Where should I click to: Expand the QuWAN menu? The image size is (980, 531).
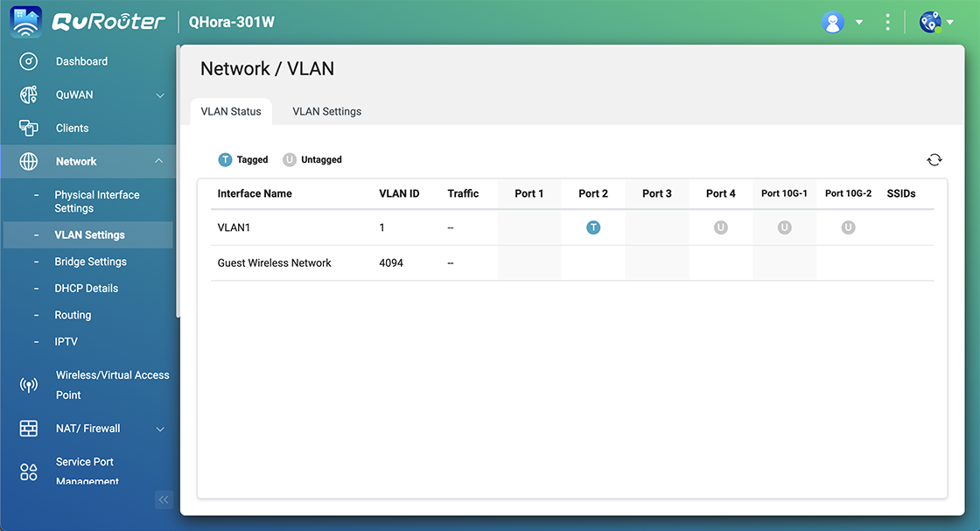click(159, 94)
